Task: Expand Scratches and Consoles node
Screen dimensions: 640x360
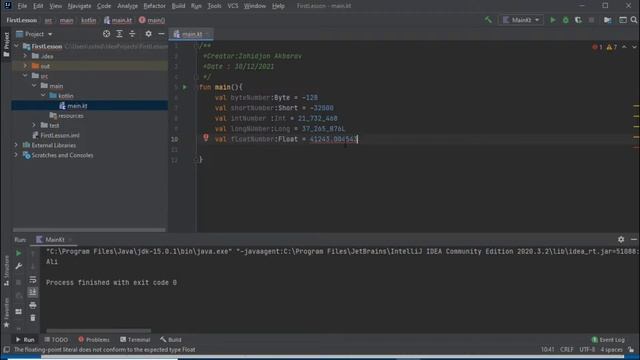Action: pyautogui.click(x=16, y=155)
